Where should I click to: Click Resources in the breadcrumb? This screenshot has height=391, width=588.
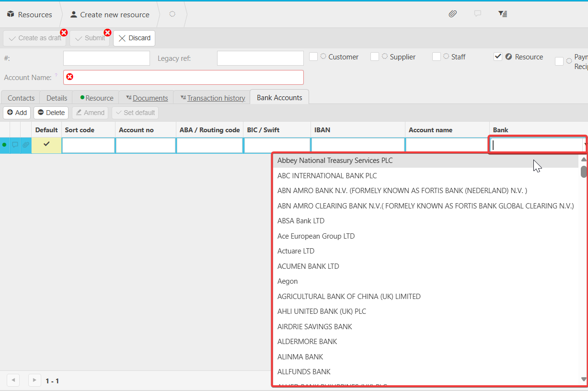click(x=35, y=14)
